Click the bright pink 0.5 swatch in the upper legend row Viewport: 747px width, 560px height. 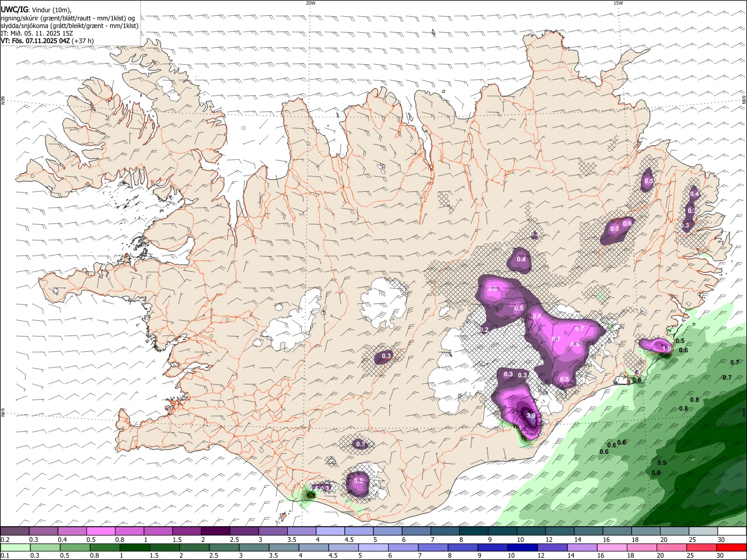[x=100, y=531]
